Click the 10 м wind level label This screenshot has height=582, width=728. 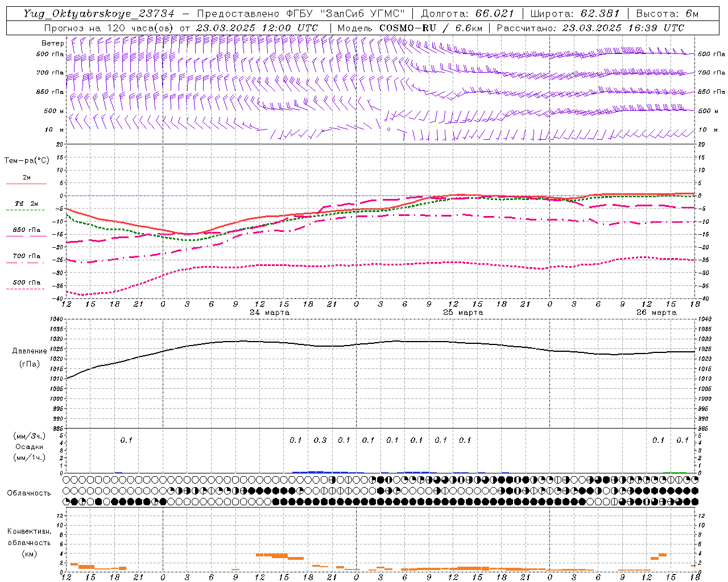(x=55, y=130)
